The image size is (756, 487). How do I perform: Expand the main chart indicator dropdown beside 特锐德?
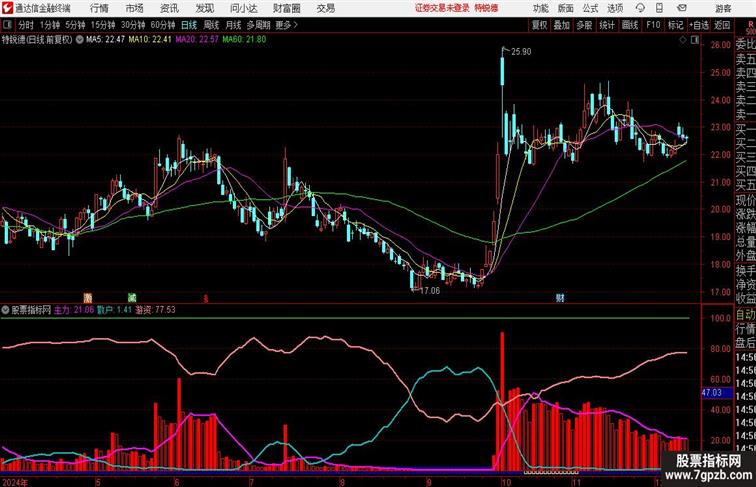tap(80, 40)
